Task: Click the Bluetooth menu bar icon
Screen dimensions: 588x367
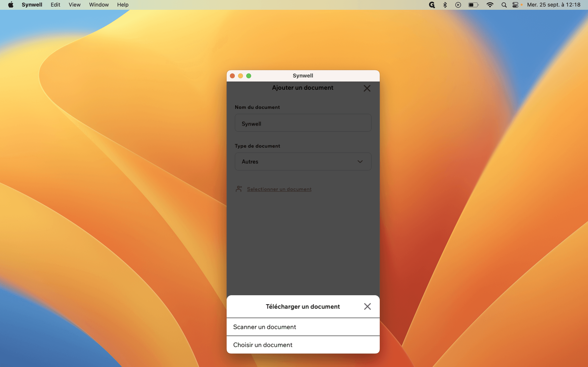Action: [445, 5]
